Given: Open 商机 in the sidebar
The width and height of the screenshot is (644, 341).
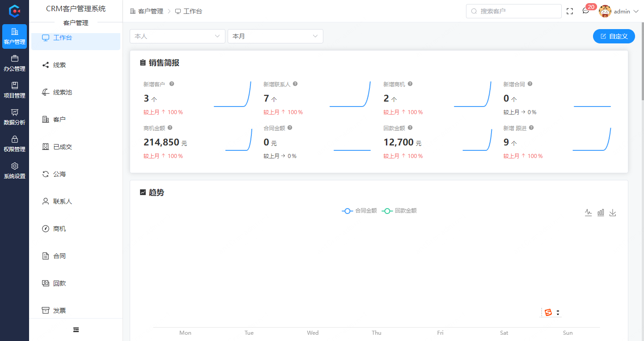Looking at the screenshot, I should click(x=76, y=229).
